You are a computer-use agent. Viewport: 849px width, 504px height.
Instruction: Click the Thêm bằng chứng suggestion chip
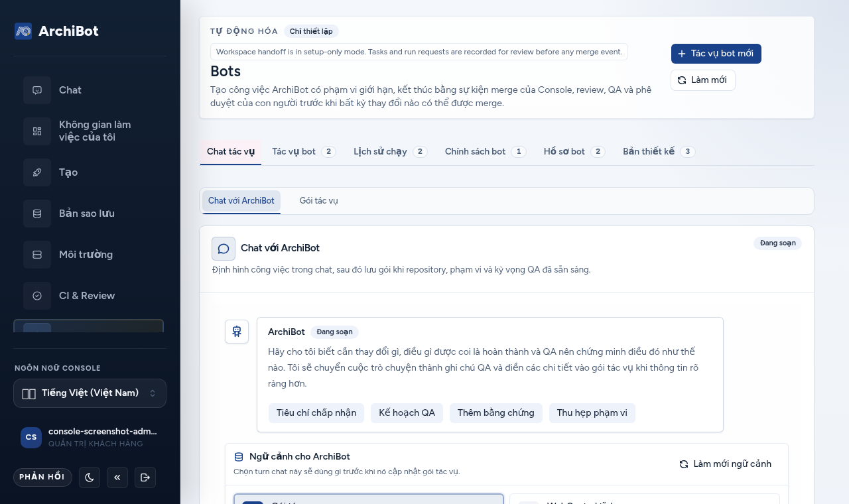click(496, 413)
